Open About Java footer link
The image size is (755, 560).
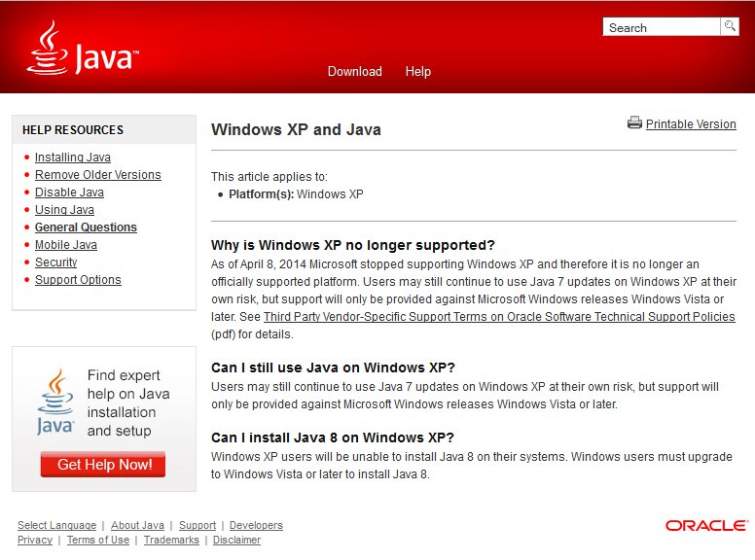[x=138, y=525]
